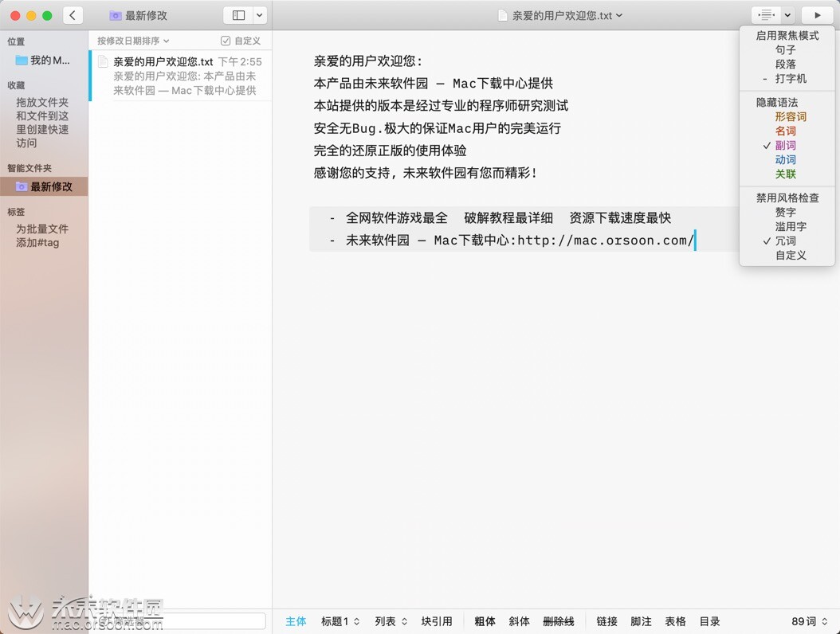Image resolution: width=840 pixels, height=634 pixels.
Task: Enable 打字机 typewriter mode in the menu
Action: tap(789, 78)
